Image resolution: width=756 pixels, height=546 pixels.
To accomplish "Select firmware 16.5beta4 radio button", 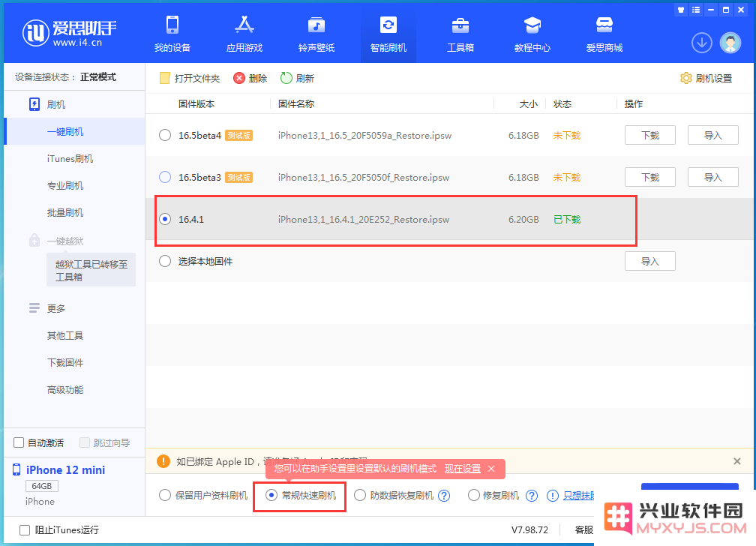I will tap(165, 135).
